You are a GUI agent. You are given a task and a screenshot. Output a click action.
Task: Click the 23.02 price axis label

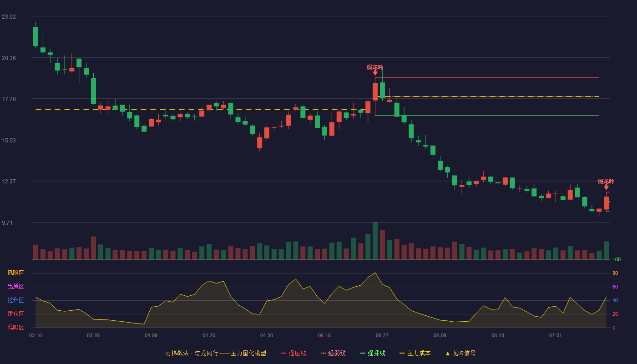click(x=9, y=17)
